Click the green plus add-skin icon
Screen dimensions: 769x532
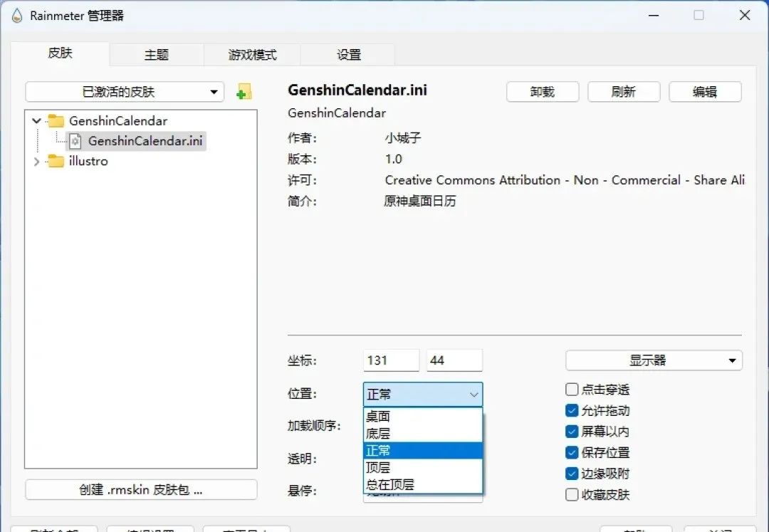click(244, 92)
